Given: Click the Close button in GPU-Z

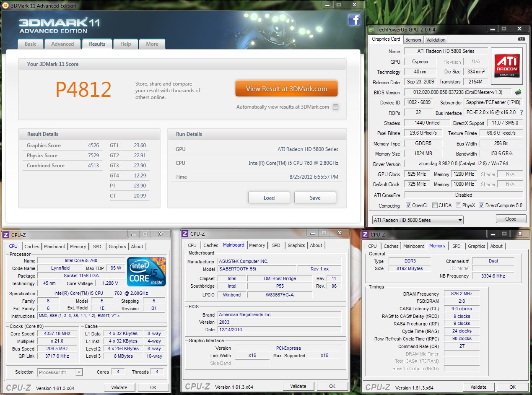Looking at the screenshot, I should [511, 219].
